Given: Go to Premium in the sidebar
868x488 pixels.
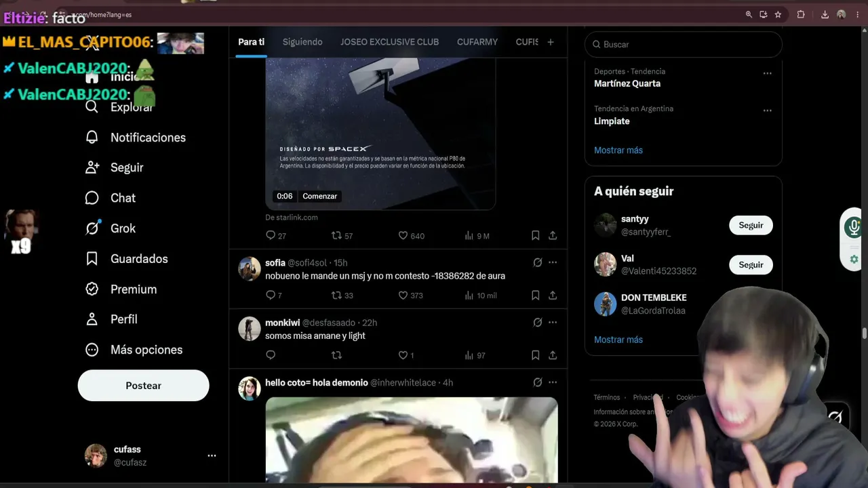Looking at the screenshot, I should pos(121,289).
